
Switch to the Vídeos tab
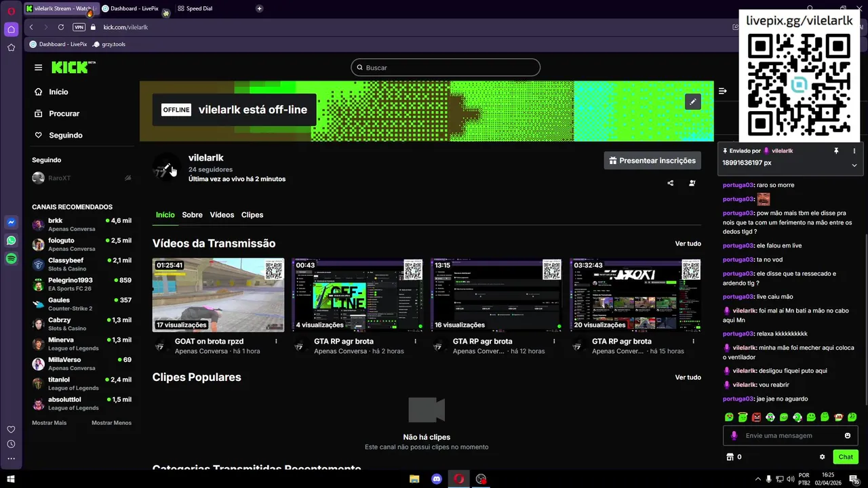click(222, 215)
